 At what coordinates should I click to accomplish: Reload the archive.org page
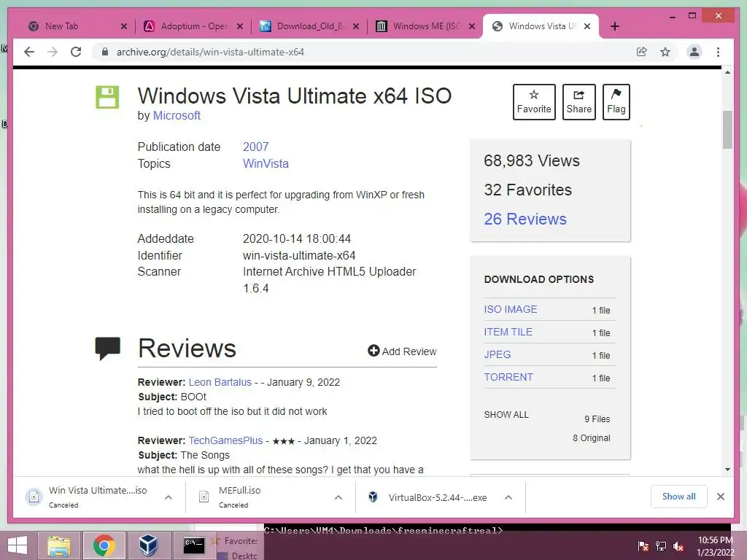pos(76,52)
